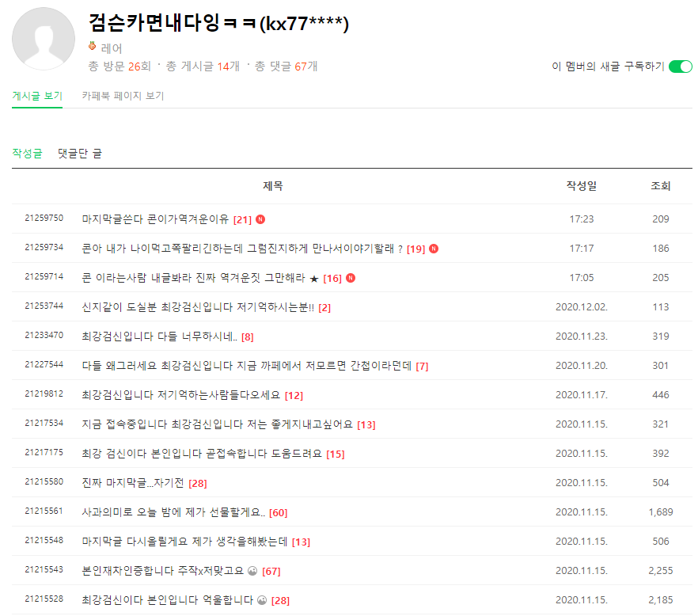This screenshot has width=698, height=616.
Task: Open the 댓글단 글 tab
Action: pyautogui.click(x=80, y=153)
